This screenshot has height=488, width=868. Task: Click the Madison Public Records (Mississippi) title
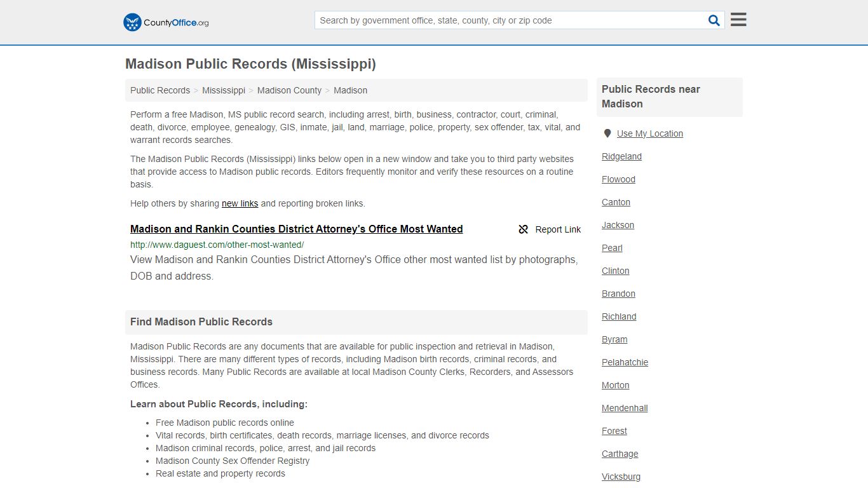[250, 64]
